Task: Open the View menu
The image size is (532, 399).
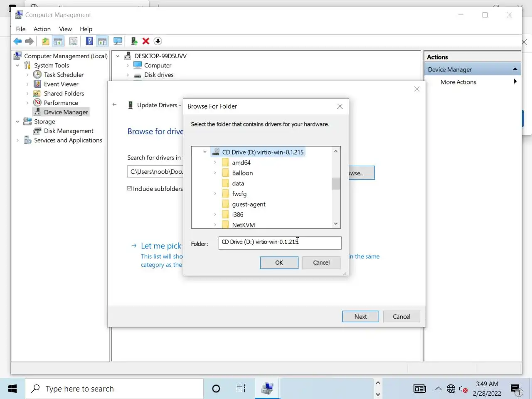Action: point(65,29)
